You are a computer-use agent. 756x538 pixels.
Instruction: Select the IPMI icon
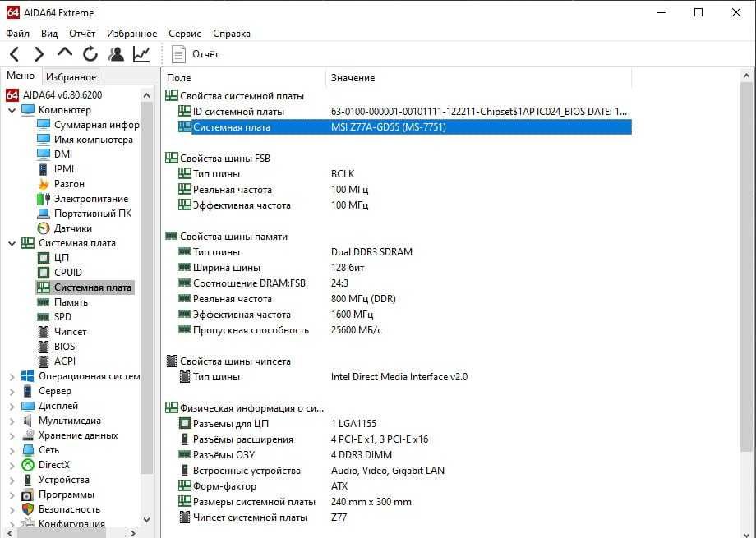pyautogui.click(x=44, y=169)
